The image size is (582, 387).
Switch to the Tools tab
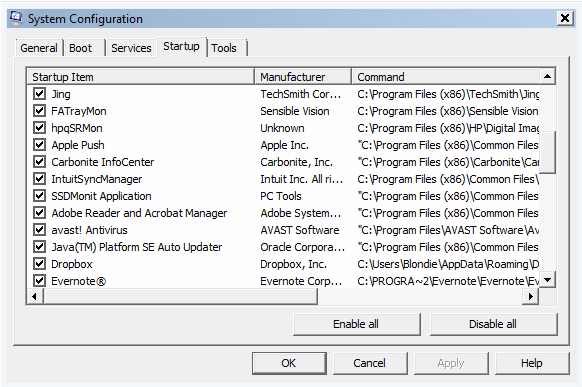tap(227, 48)
